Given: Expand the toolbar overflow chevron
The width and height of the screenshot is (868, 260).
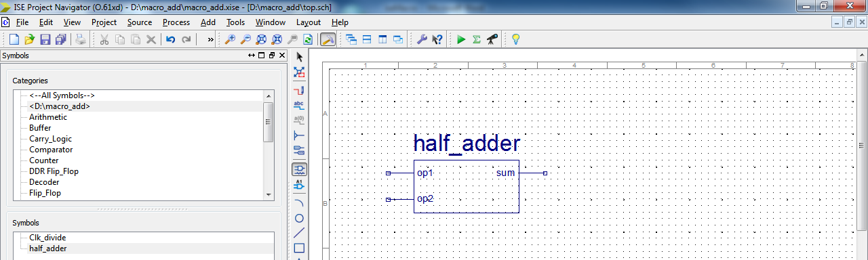Looking at the screenshot, I should point(210,39).
